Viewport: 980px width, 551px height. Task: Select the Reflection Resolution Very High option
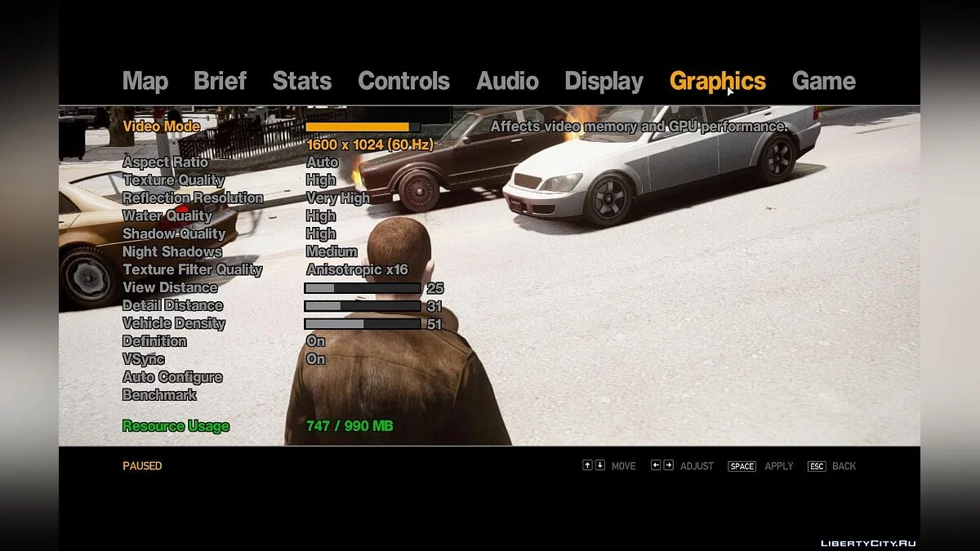pos(337,198)
